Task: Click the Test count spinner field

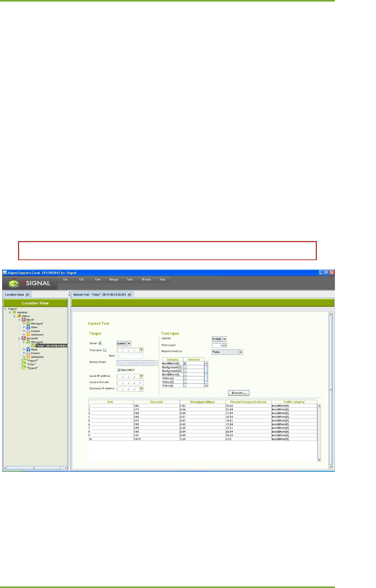Action: [219, 345]
